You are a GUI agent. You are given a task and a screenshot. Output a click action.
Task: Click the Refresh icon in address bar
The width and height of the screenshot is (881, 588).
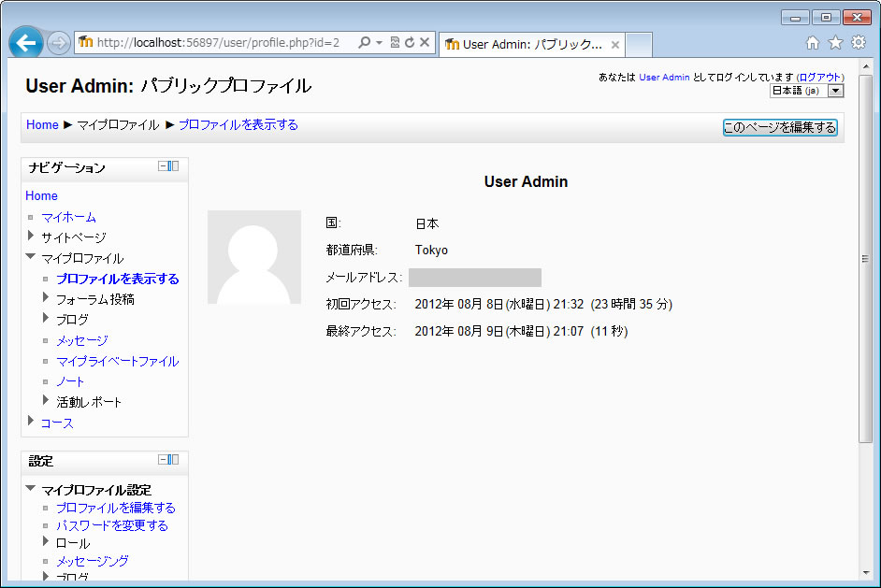410,43
